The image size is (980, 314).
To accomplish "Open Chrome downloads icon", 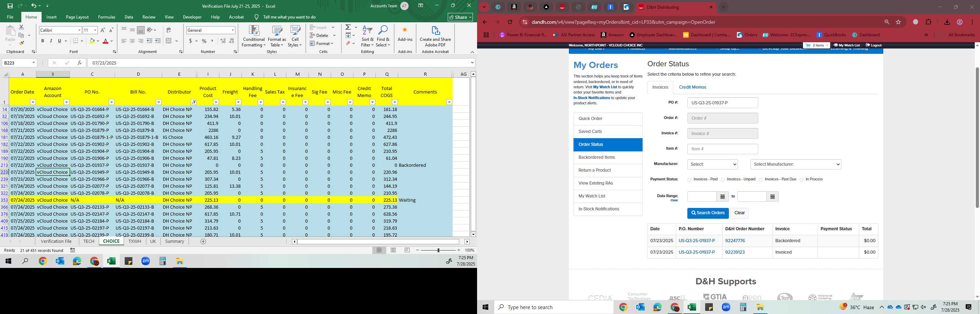I will click(947, 22).
